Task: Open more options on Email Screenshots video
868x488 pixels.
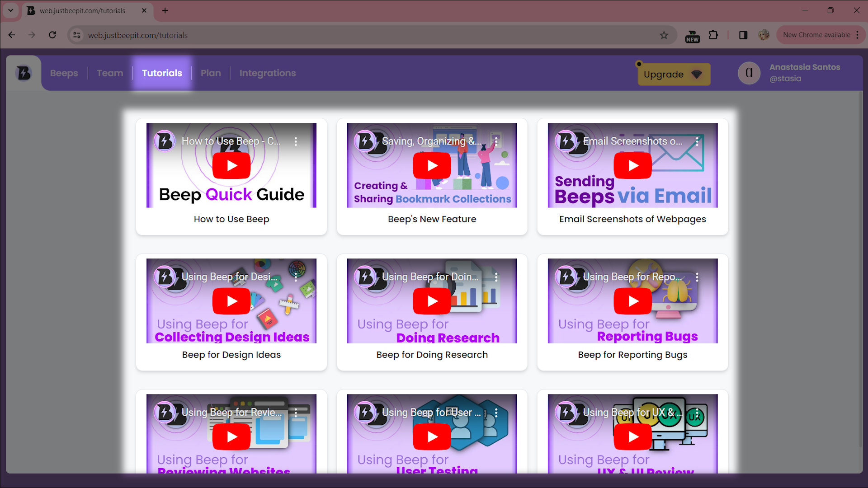Action: coord(697,141)
